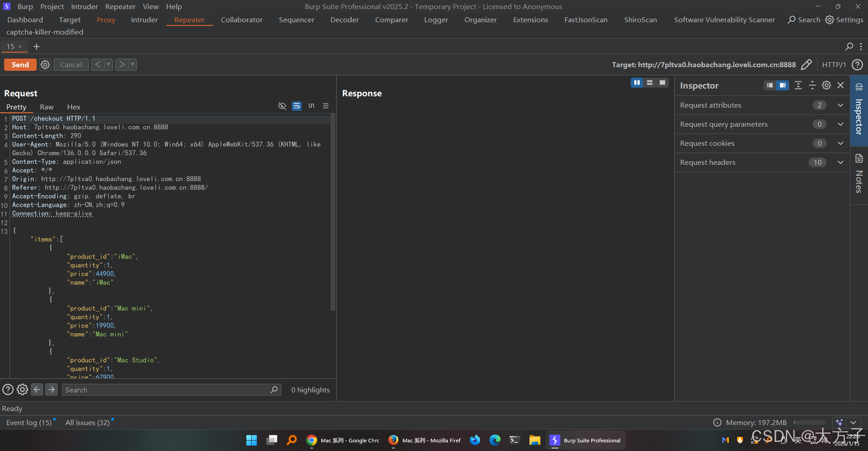Open the global Search from the top bar
This screenshot has height=451, width=868.
804,20
